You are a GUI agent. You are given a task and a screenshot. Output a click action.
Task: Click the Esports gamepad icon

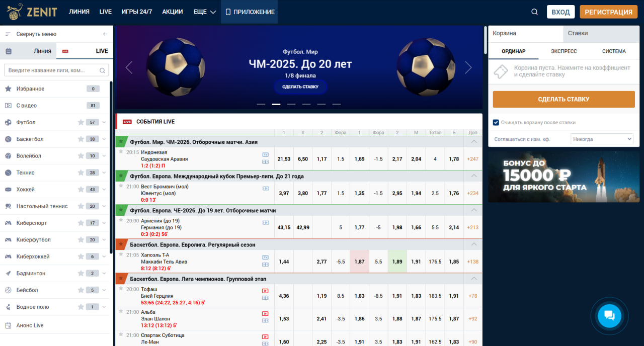(x=8, y=223)
